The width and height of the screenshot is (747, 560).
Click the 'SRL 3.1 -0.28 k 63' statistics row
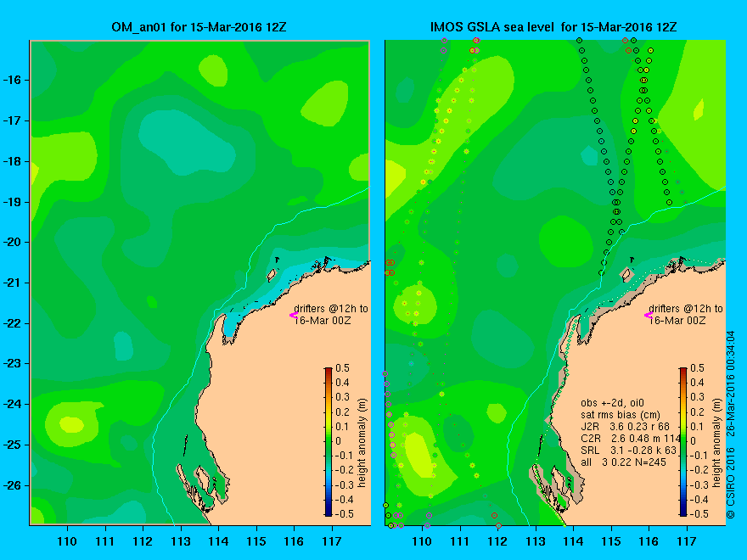pos(628,451)
